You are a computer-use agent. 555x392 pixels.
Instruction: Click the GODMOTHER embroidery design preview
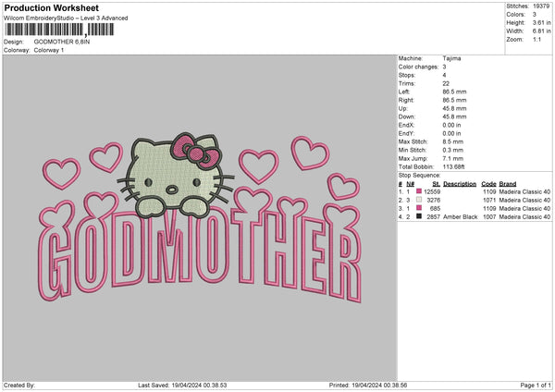click(x=200, y=218)
